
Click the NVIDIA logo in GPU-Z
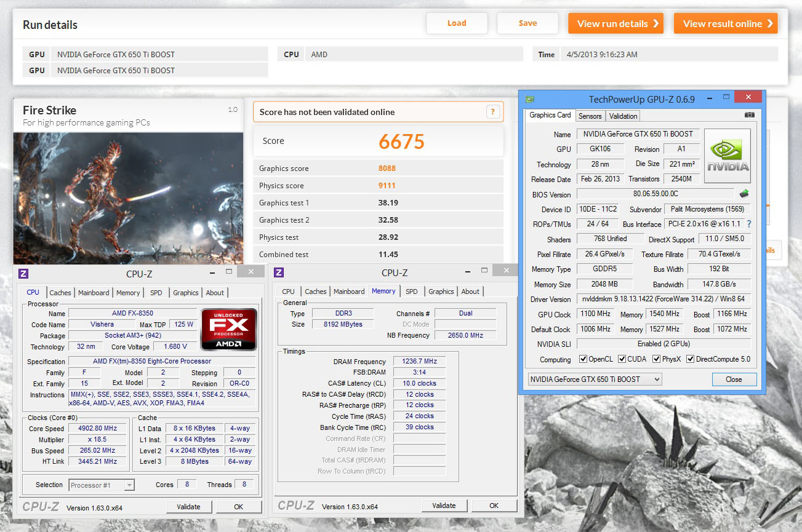click(x=728, y=156)
